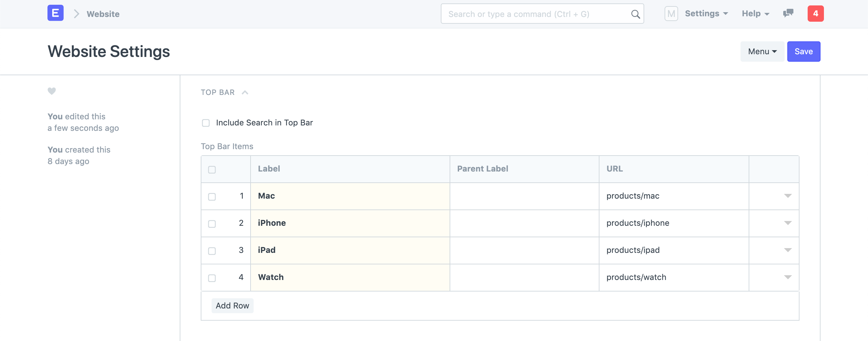Image resolution: width=868 pixels, height=341 pixels.
Task: Click the red notifications badge showing 4
Action: pos(816,14)
